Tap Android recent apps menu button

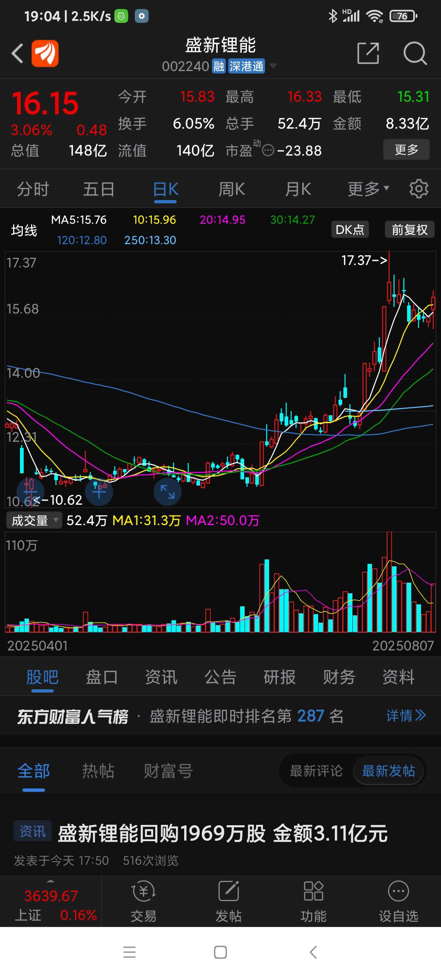(x=129, y=952)
